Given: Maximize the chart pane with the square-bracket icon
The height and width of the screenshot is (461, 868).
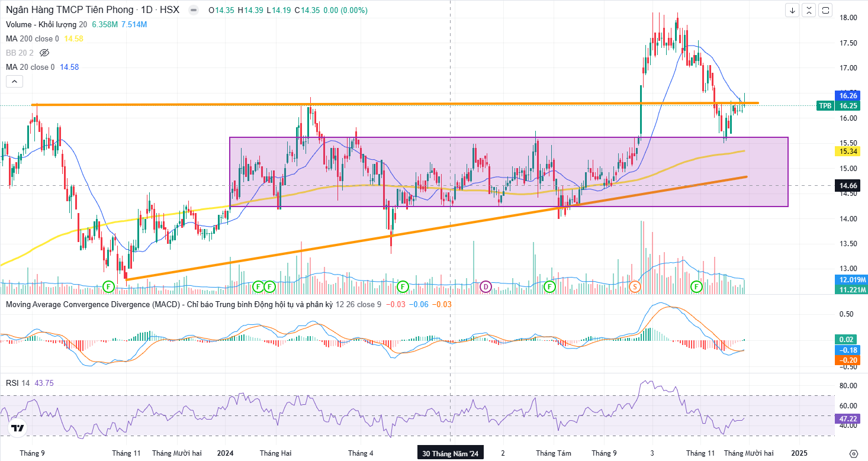Looking at the screenshot, I should 826,10.
